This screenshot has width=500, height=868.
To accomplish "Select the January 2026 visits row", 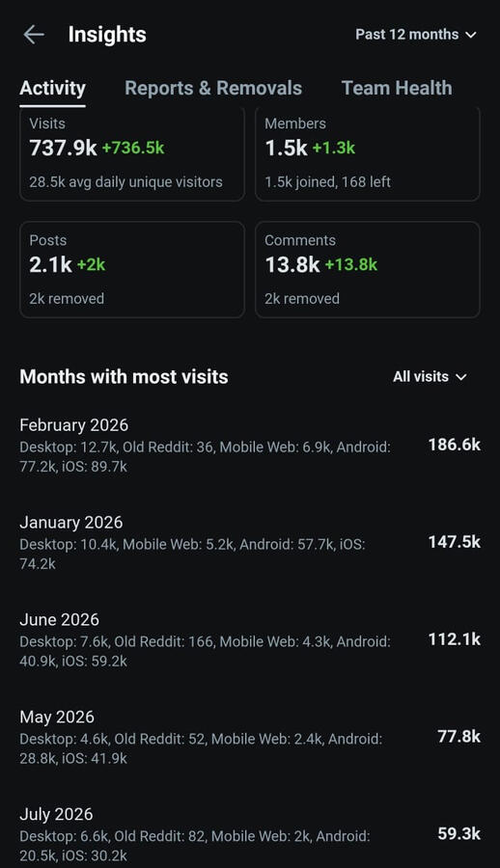I will click(250, 542).
